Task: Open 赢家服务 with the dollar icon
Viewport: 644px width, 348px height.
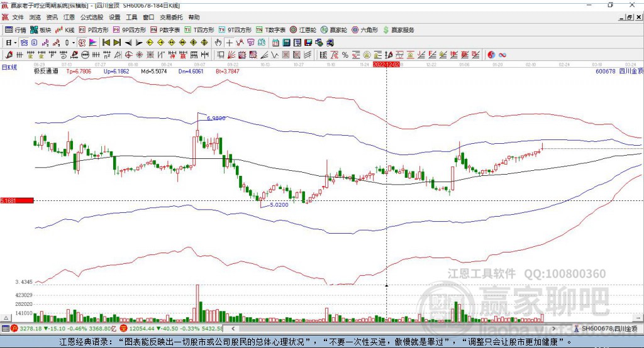Action: (398, 30)
